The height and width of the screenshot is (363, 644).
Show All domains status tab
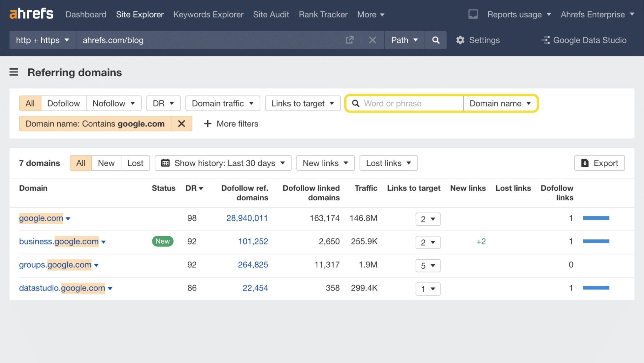[x=81, y=163]
